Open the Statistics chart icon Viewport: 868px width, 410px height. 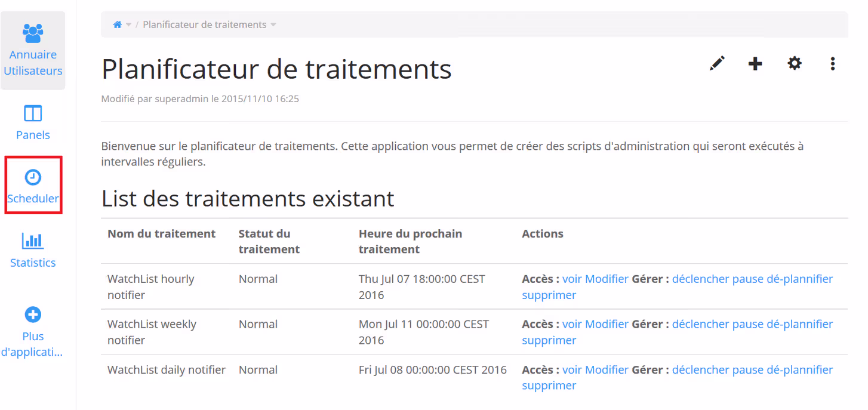[x=33, y=241]
